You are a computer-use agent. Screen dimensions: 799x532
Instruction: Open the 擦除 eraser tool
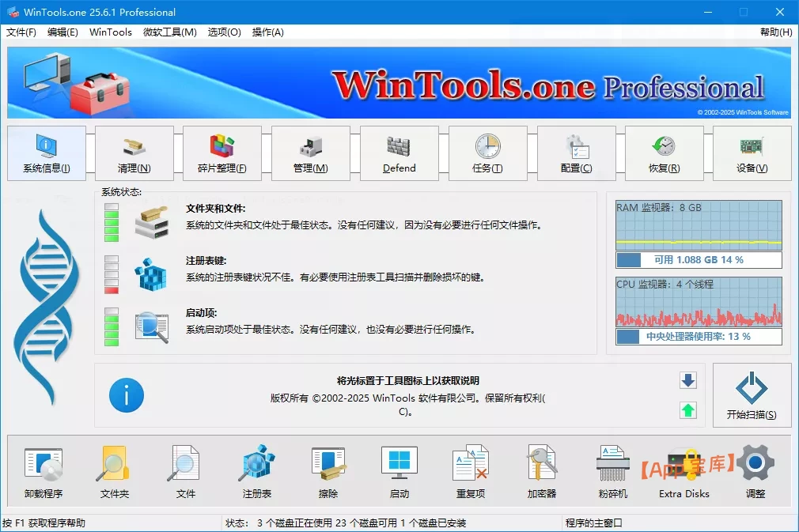328,472
